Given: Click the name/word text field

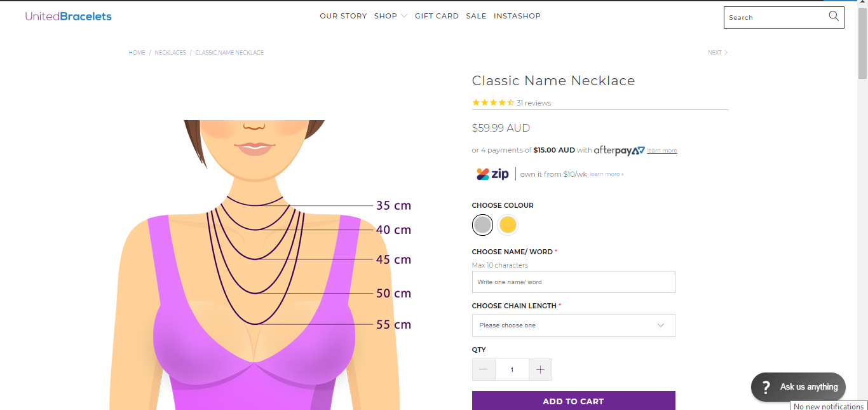Looking at the screenshot, I should point(573,282).
